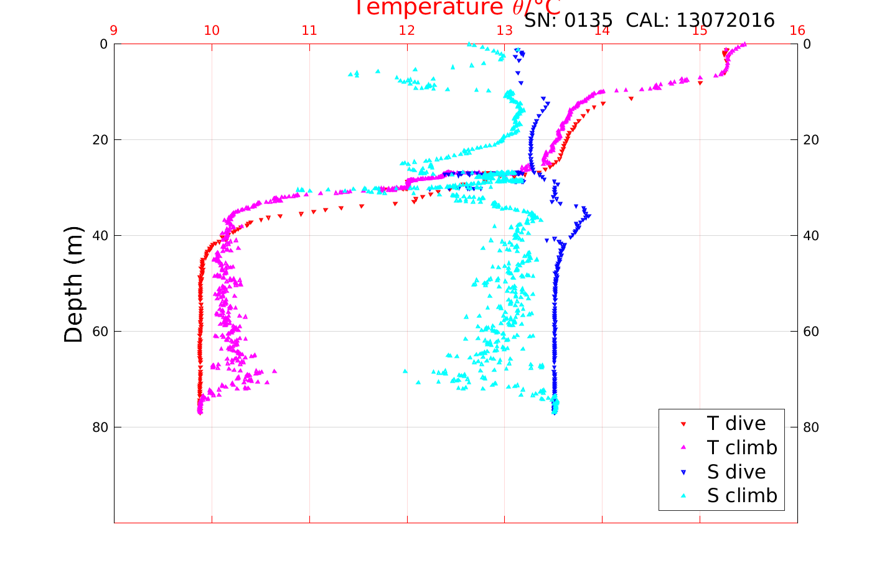Click the top axis tick label 10
The height and width of the screenshot is (588, 882).
click(x=212, y=30)
